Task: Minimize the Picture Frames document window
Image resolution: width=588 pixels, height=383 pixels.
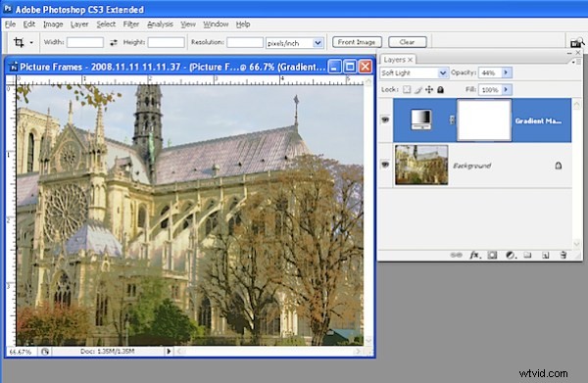Action: pyautogui.click(x=334, y=67)
